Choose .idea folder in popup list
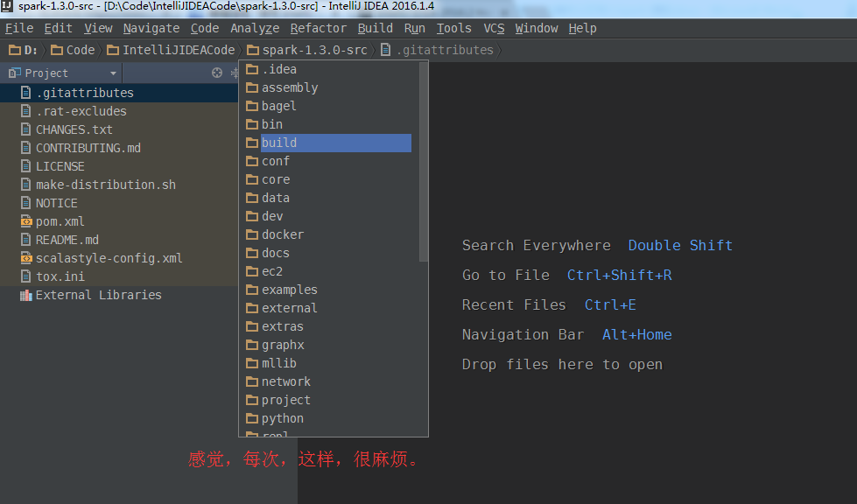 pyautogui.click(x=328, y=69)
